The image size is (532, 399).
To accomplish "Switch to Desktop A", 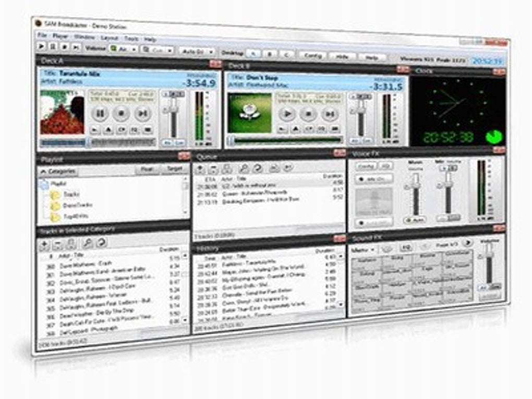I will [253, 54].
